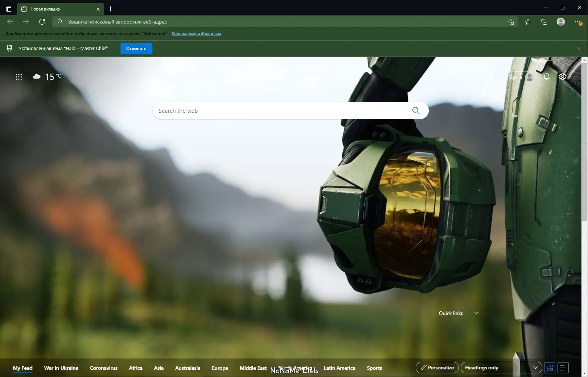The width and height of the screenshot is (588, 377).
Task: Click the "Отменить" theme button
Action: [x=136, y=49]
